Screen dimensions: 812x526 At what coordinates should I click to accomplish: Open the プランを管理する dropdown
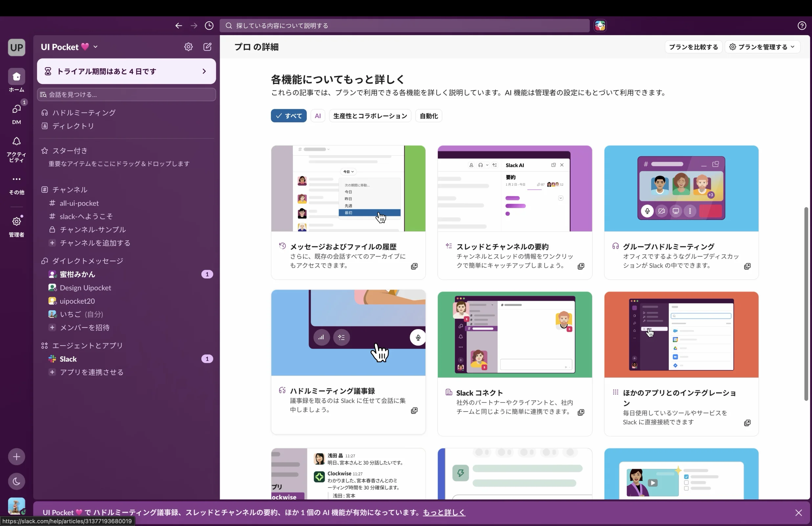pyautogui.click(x=762, y=47)
